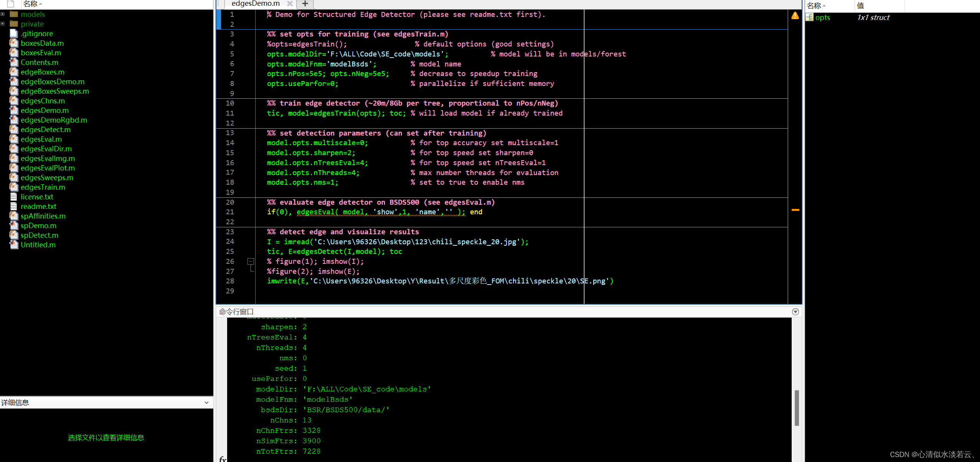Image resolution: width=980 pixels, height=462 pixels.
Task: Click the bsdsDir output value
Action: [346, 410]
